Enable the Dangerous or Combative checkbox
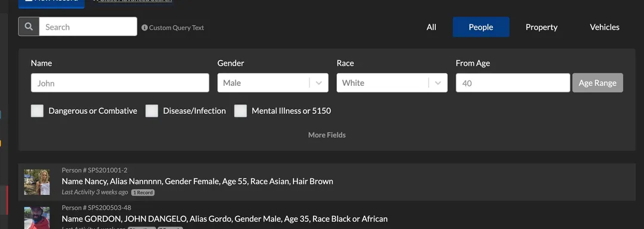Screen dimensions: 644x229 click(38, 111)
